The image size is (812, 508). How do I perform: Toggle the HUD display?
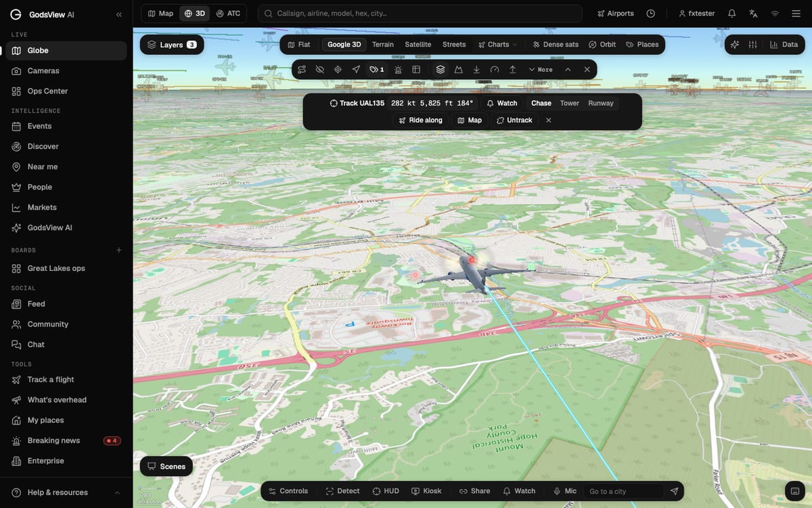tap(386, 491)
